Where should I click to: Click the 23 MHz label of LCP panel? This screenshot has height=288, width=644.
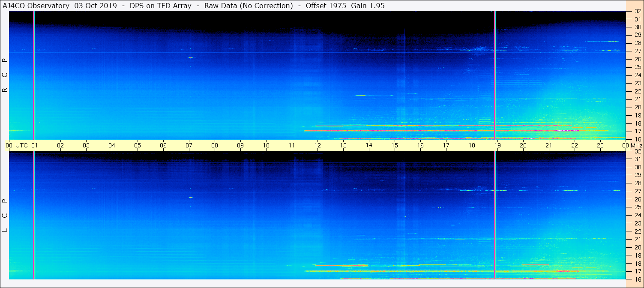[x=638, y=223]
